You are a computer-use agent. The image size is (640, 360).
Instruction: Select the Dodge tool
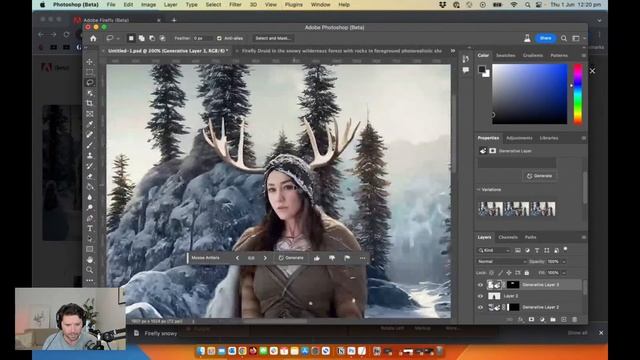point(90,207)
